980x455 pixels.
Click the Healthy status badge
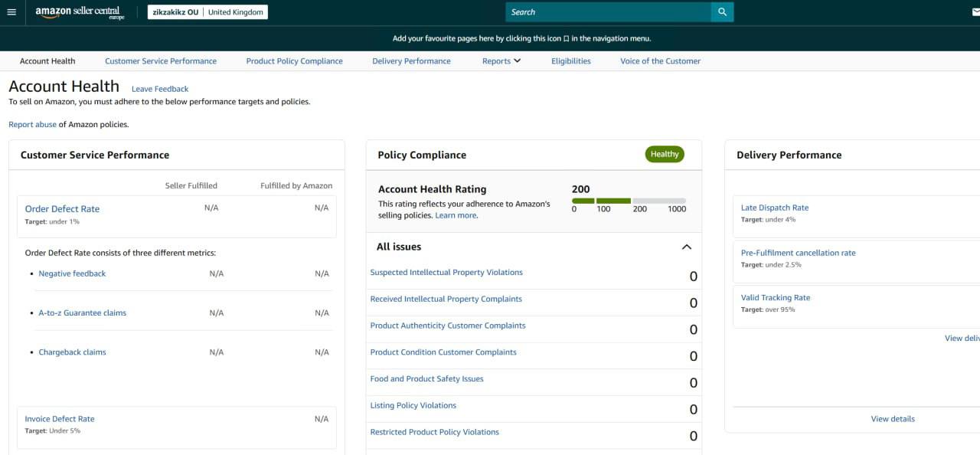(665, 154)
